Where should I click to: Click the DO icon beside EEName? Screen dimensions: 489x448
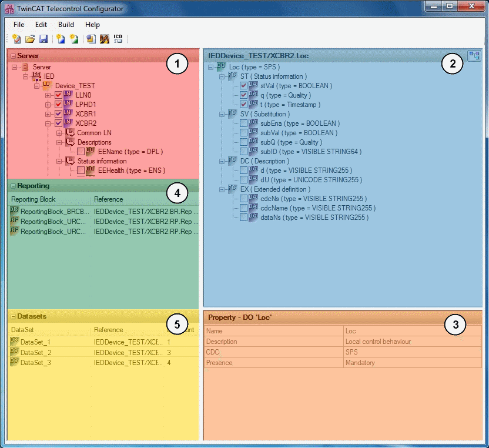tap(90, 151)
